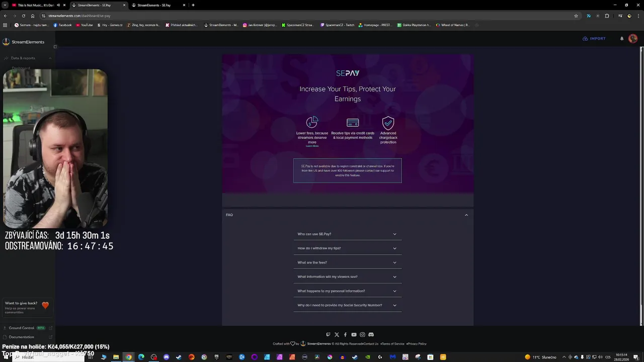
Task: Open the Contact Us footer link
Action: pos(371,344)
